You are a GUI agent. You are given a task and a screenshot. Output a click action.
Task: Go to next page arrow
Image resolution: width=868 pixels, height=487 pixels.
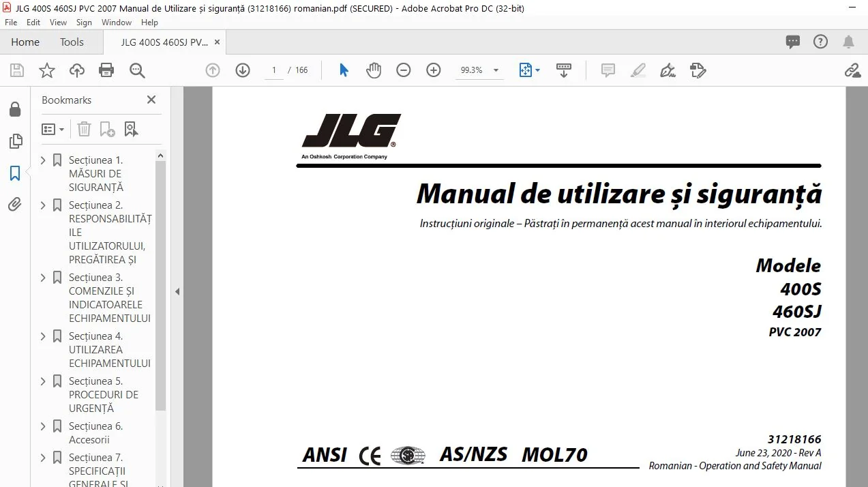(x=243, y=70)
